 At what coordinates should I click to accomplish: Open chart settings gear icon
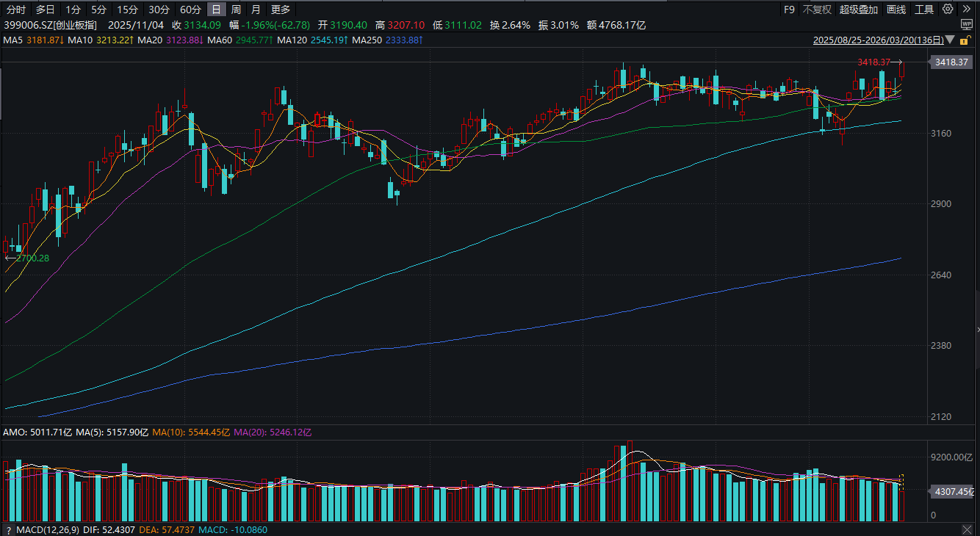[948, 10]
